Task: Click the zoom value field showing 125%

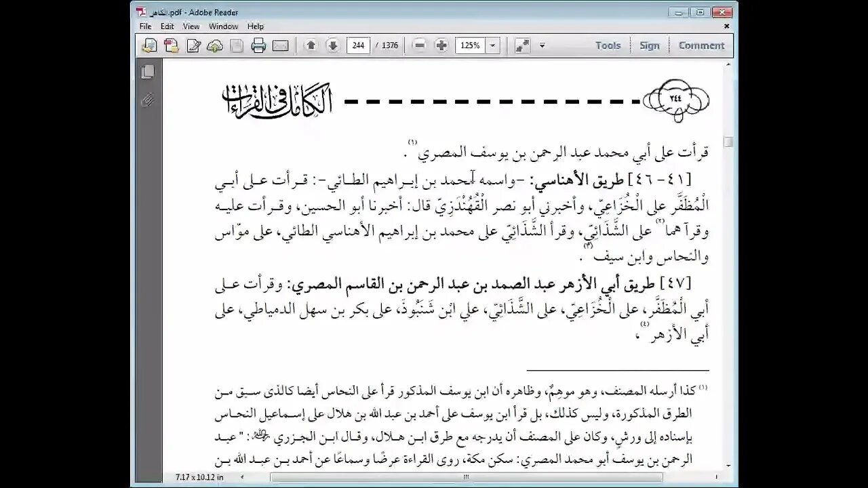Action: tap(471, 45)
